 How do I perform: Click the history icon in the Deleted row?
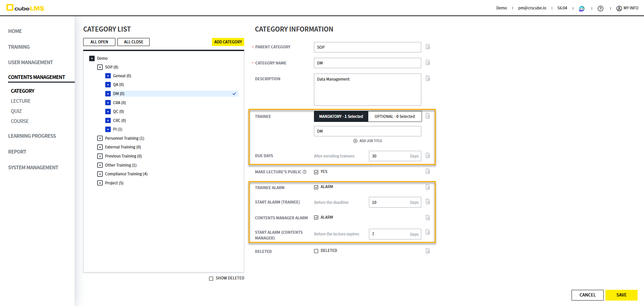[x=428, y=251]
